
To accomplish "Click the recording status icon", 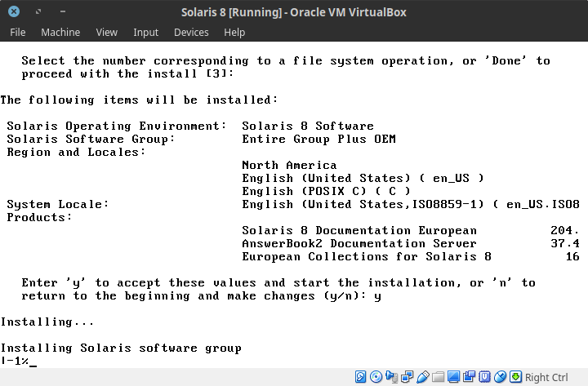I will click(x=469, y=377).
